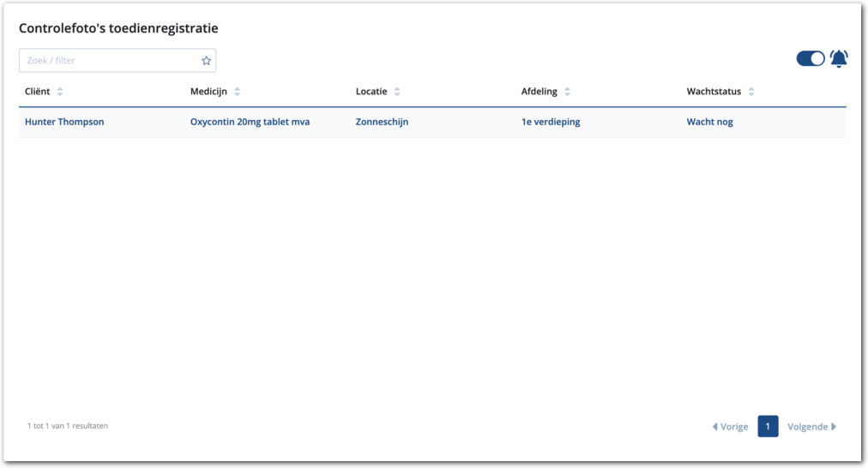This screenshot has height=468, width=868.
Task: Click the 1e verdieping department cell
Action: pos(551,122)
